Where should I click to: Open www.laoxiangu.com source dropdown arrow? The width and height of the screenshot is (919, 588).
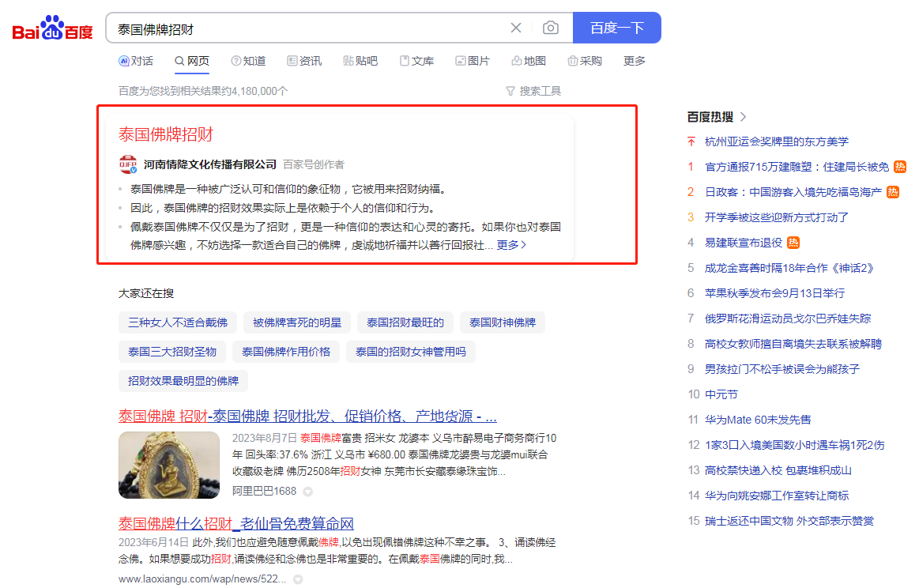298,580
